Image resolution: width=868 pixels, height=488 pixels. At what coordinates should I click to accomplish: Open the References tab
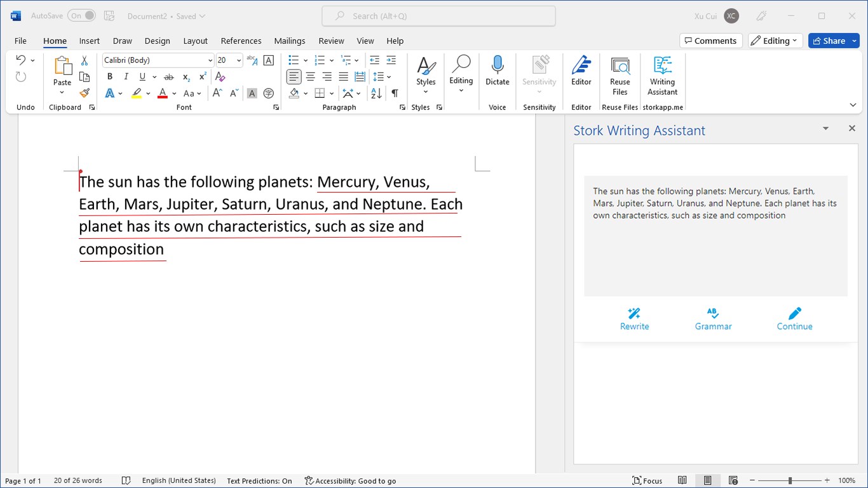point(241,41)
